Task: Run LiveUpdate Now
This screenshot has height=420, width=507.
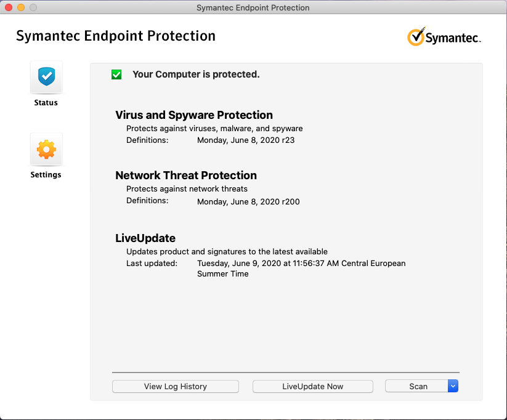Action: pos(313,386)
